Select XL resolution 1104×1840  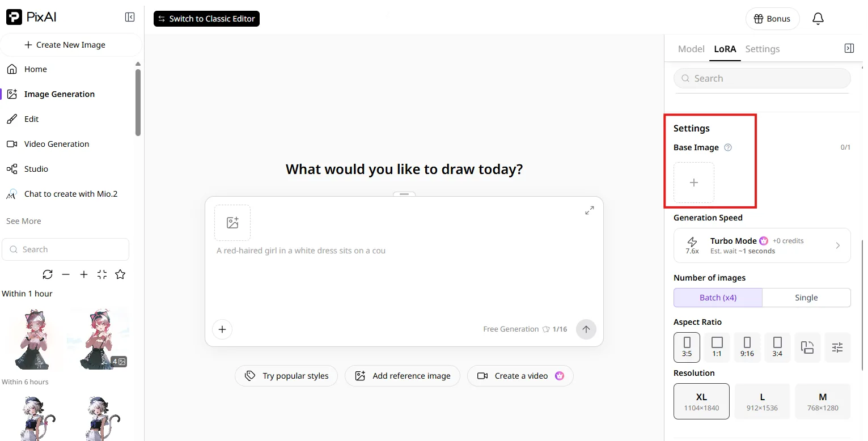tap(701, 401)
